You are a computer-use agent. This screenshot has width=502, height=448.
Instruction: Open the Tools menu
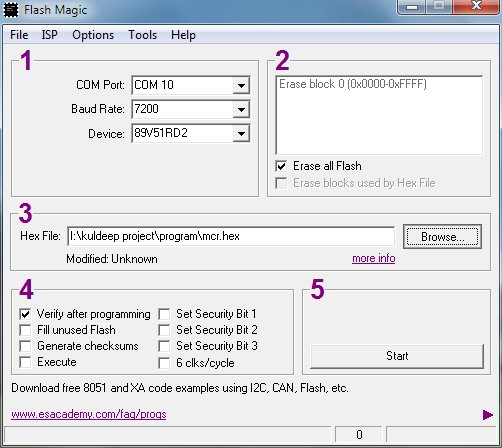pyautogui.click(x=143, y=35)
